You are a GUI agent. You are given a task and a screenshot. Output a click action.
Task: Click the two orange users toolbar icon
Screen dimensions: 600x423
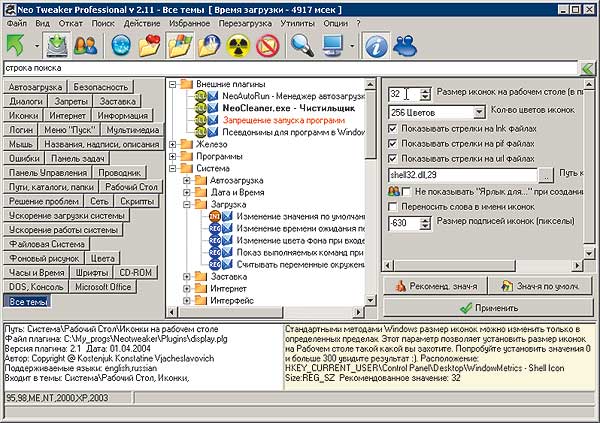pos(85,45)
